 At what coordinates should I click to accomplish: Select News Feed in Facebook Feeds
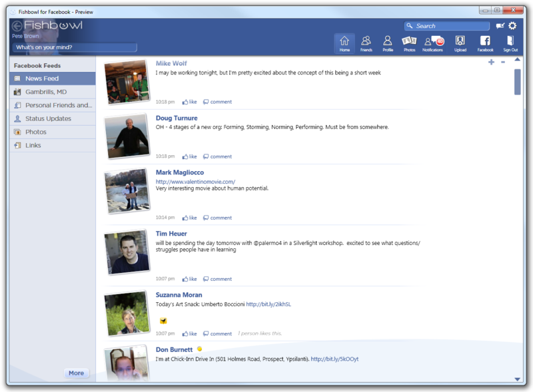(53, 79)
